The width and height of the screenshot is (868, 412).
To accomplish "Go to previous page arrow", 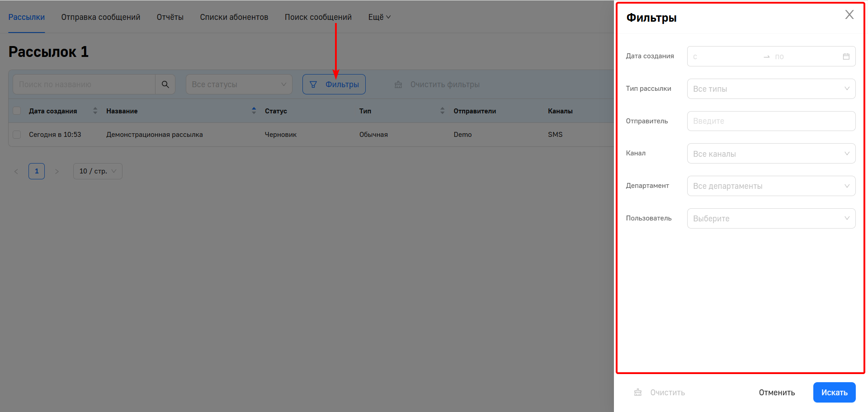I will [16, 171].
